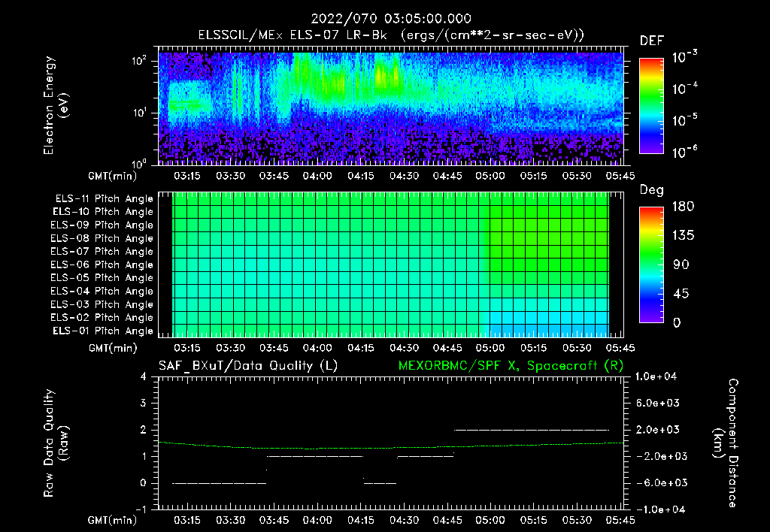Click the 04:00 tick label under spectrogram
Screen dimensions: 770x532
tap(317, 176)
